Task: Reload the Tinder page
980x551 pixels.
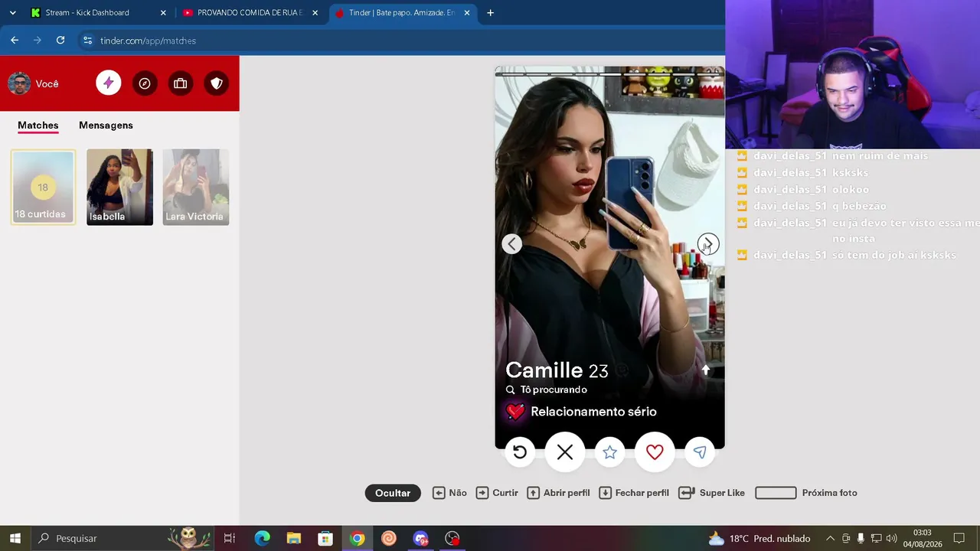Action: click(60, 41)
